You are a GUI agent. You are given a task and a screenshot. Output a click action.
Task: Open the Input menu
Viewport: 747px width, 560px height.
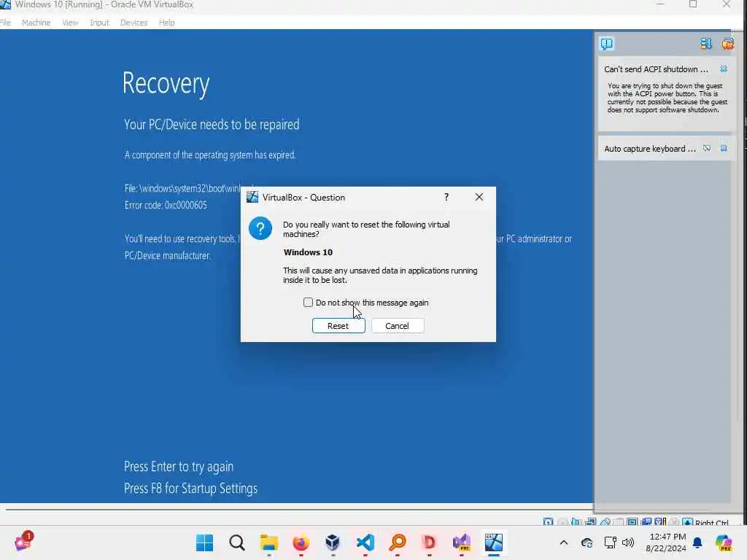tap(99, 23)
